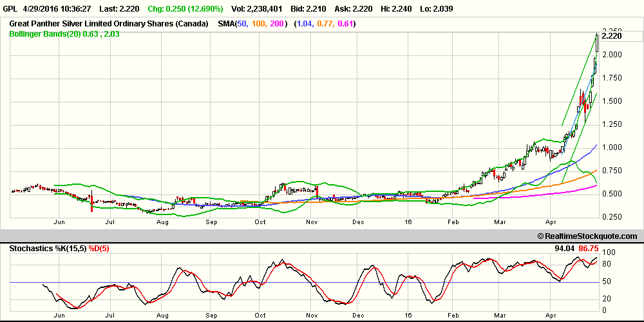Click the 2.220 current price tag
Screen dimensions: 644x322
point(612,36)
